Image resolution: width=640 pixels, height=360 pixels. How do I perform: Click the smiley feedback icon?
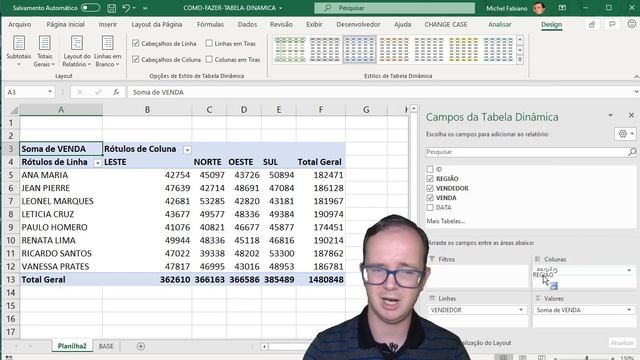point(632,24)
